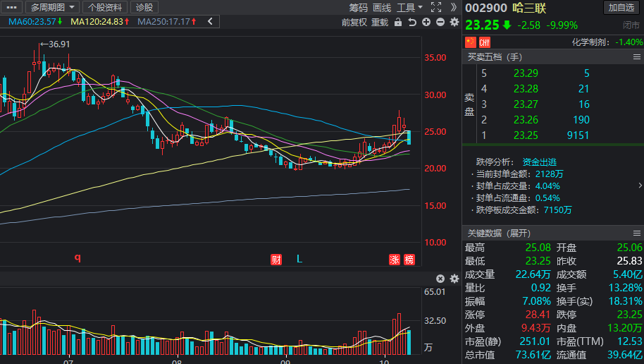
Task: Open the 多周期图 dropdown
Action: tap(52, 7)
